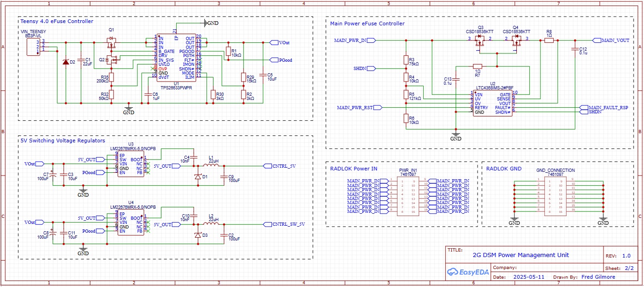
Task: Click the 'RADLOK Power IN' heading
Action: click(353, 169)
